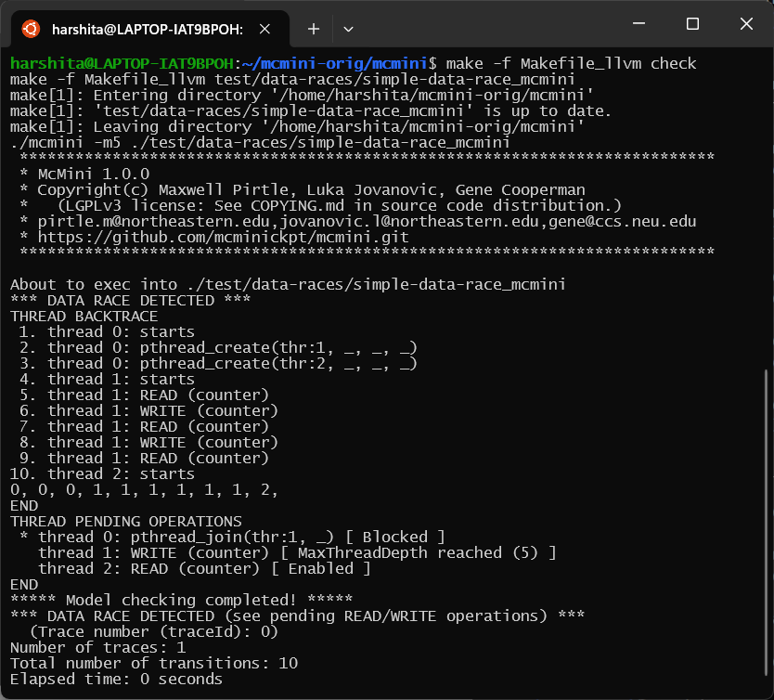Minimize the terminal window

(x=639, y=24)
